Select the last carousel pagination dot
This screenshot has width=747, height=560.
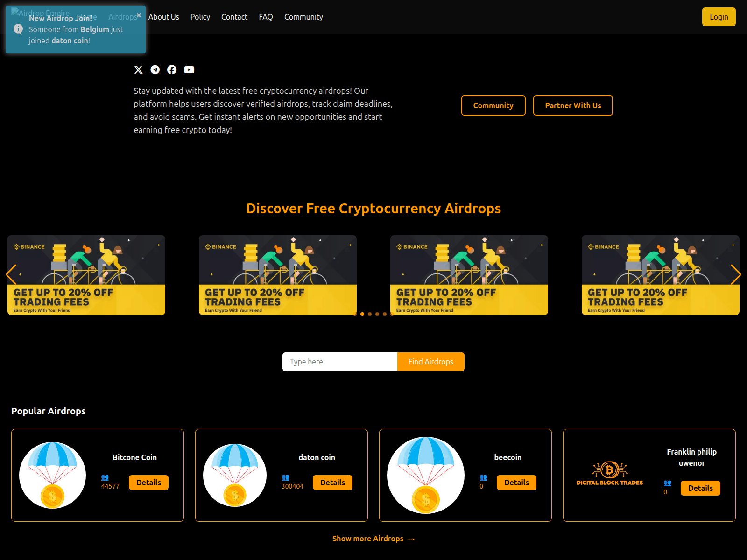pyautogui.click(x=392, y=314)
